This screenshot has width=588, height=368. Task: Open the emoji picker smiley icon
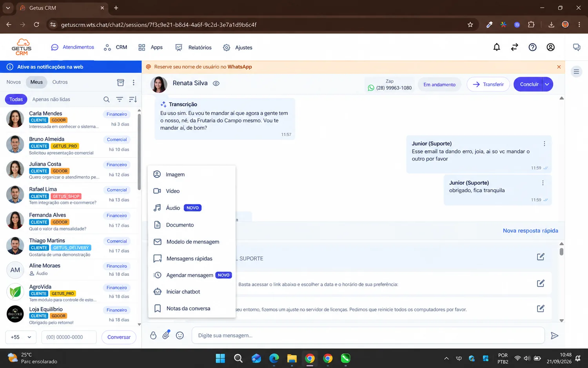pyautogui.click(x=180, y=335)
